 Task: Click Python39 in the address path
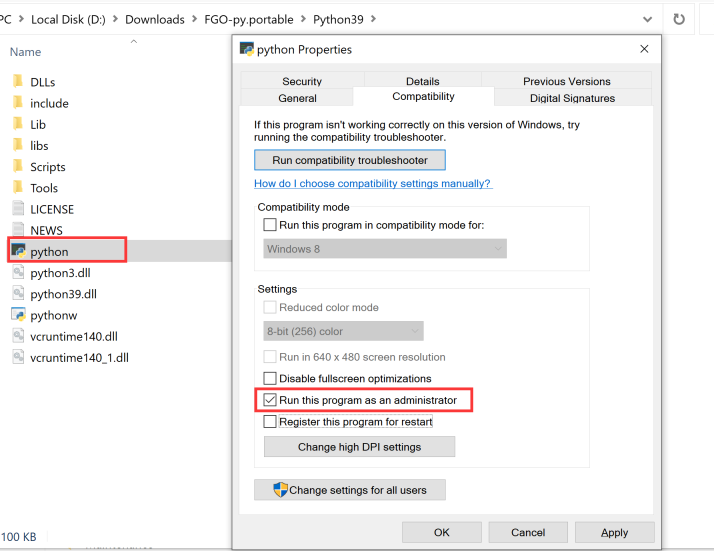(x=338, y=19)
